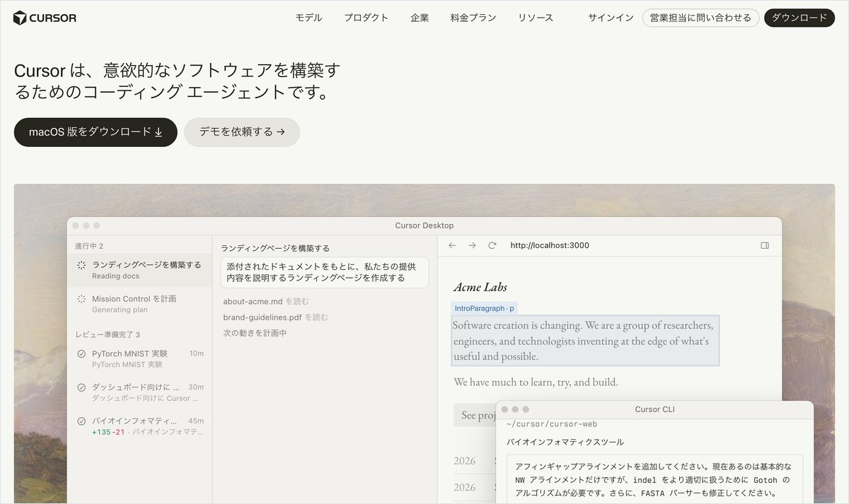Open the モデル menu
Screen dimensions: 849x504
[x=308, y=18]
